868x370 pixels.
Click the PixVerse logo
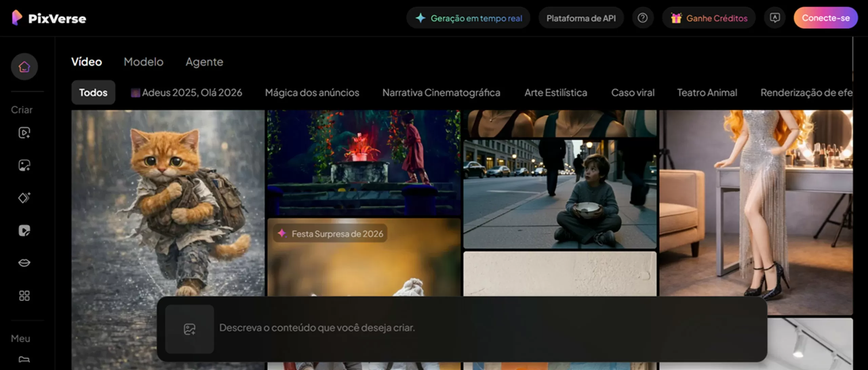pyautogui.click(x=49, y=18)
